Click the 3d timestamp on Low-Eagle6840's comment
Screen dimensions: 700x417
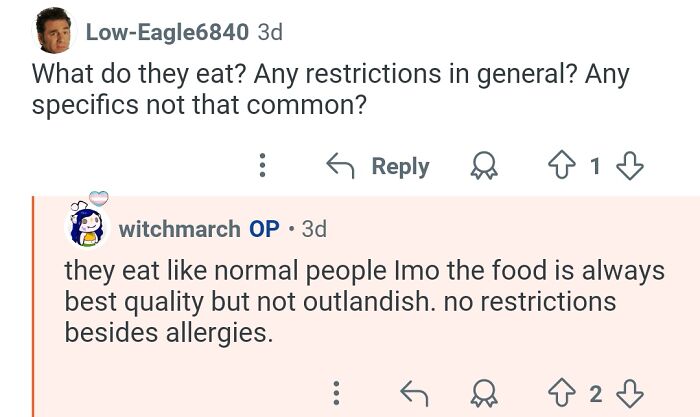[270, 32]
